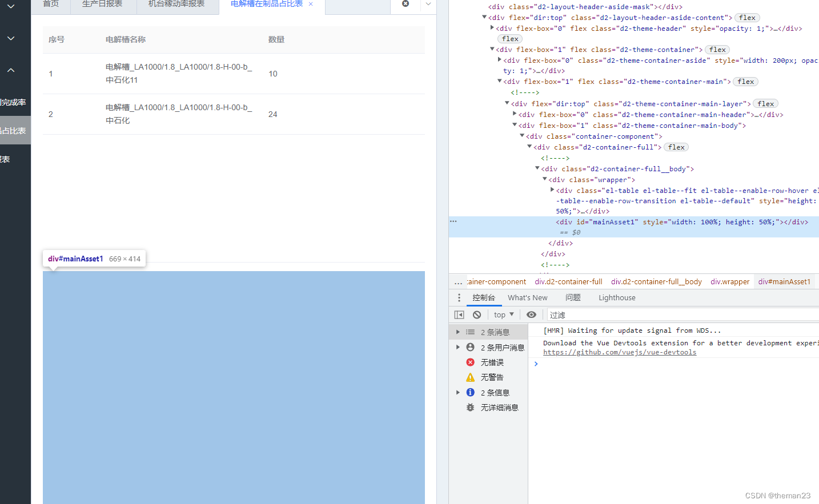Screen dimensions: 819x504
Task: Close the 电解槽在制品占比表 tab
Action: [x=311, y=4]
